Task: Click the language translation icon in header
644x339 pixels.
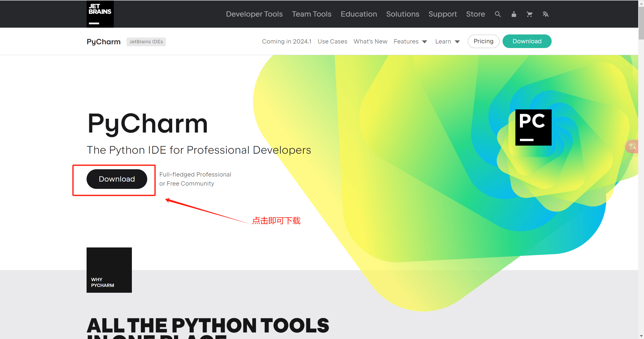Action: click(545, 14)
